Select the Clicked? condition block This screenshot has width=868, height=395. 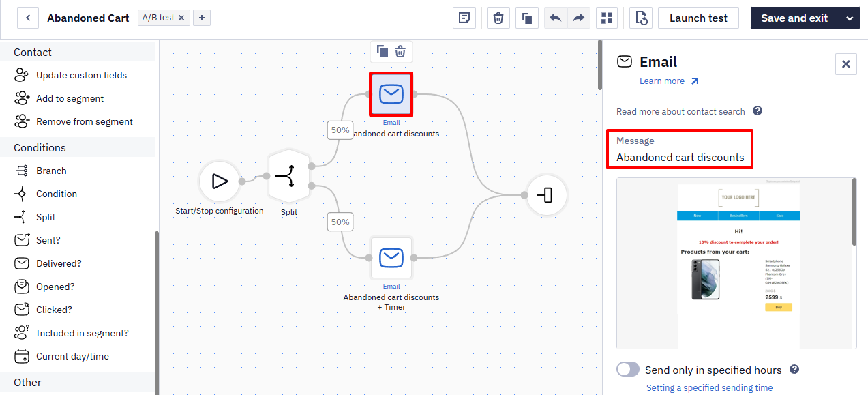[54, 310]
